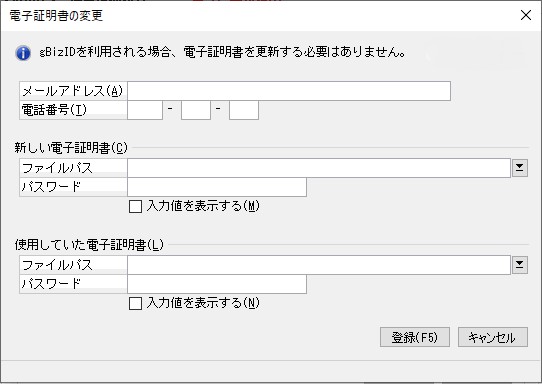Focus new certificate ファイルパス field
Image resolution: width=542 pixels, height=384 pixels.
319,168
